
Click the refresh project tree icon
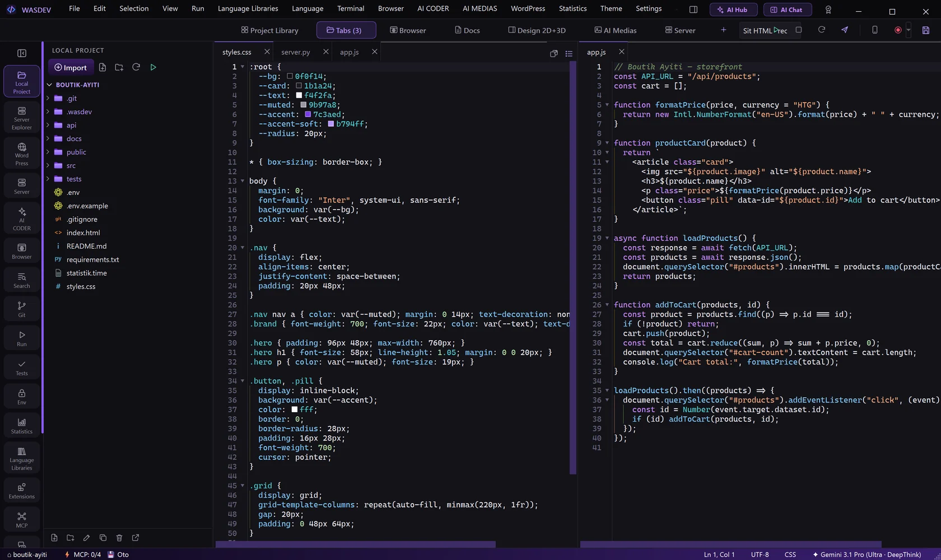(136, 67)
